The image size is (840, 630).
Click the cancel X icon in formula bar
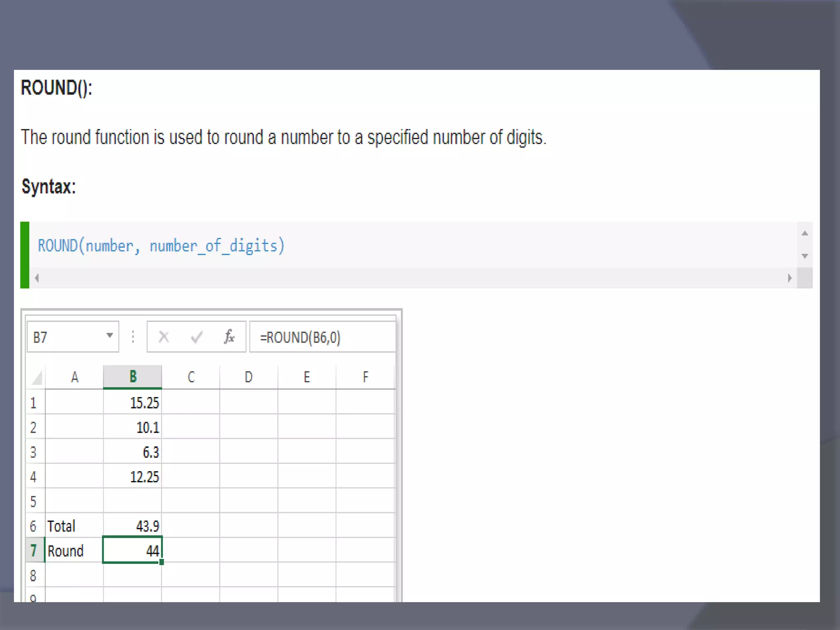[x=164, y=337]
